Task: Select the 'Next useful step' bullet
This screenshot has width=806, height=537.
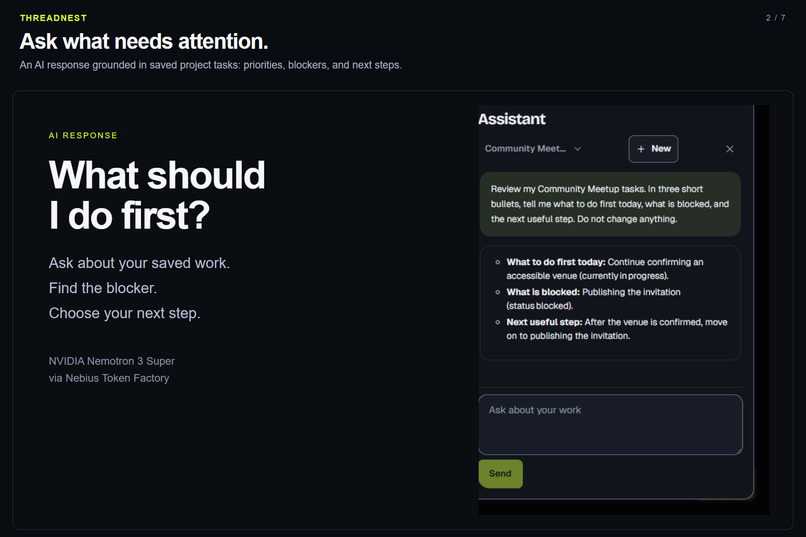Action: [612, 329]
